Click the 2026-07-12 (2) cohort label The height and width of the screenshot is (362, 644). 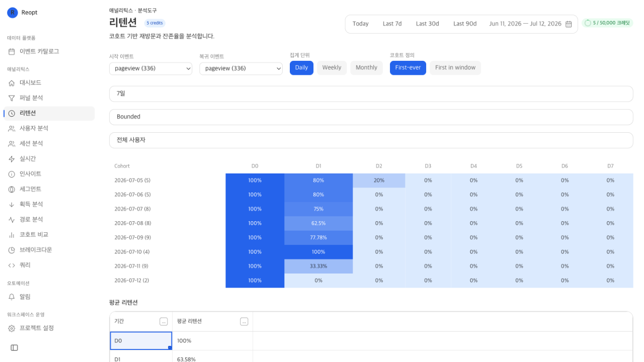[x=132, y=281]
